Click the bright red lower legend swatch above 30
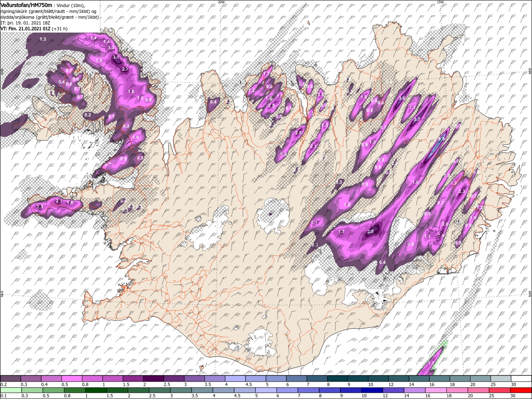The image size is (532, 399). (x=521, y=390)
